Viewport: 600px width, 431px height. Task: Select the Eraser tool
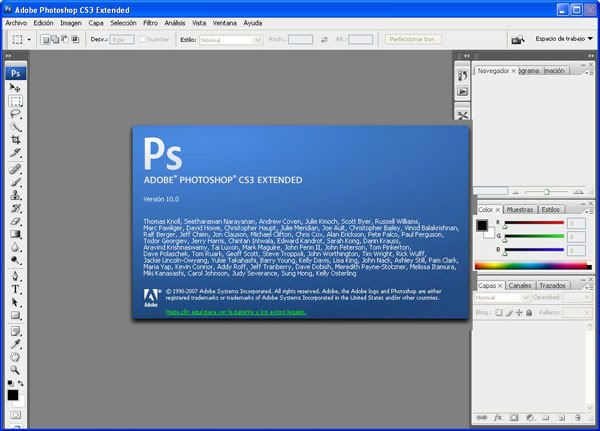point(15,221)
